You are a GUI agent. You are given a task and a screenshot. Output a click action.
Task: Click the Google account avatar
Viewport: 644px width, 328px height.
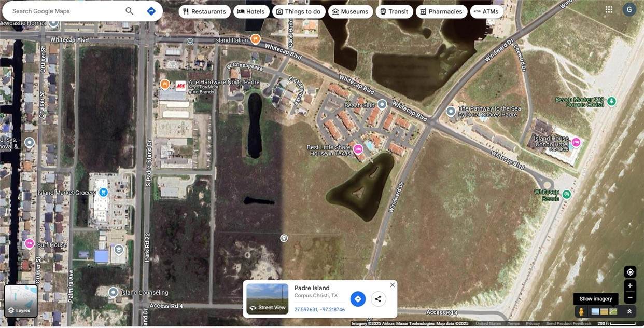[x=629, y=9]
